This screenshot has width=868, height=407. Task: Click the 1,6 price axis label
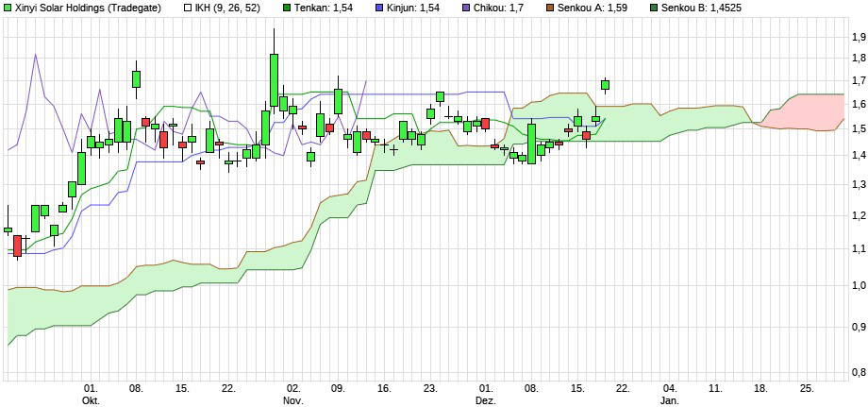click(x=860, y=105)
